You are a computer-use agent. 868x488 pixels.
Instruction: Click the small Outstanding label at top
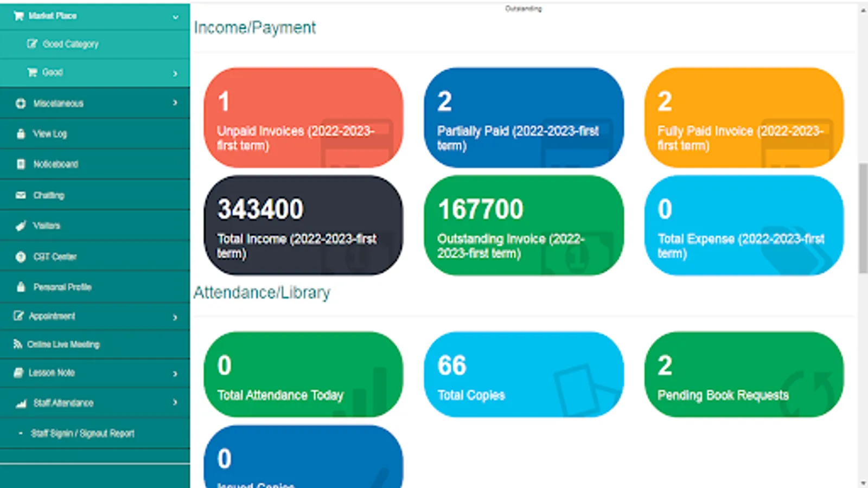pos(524,9)
